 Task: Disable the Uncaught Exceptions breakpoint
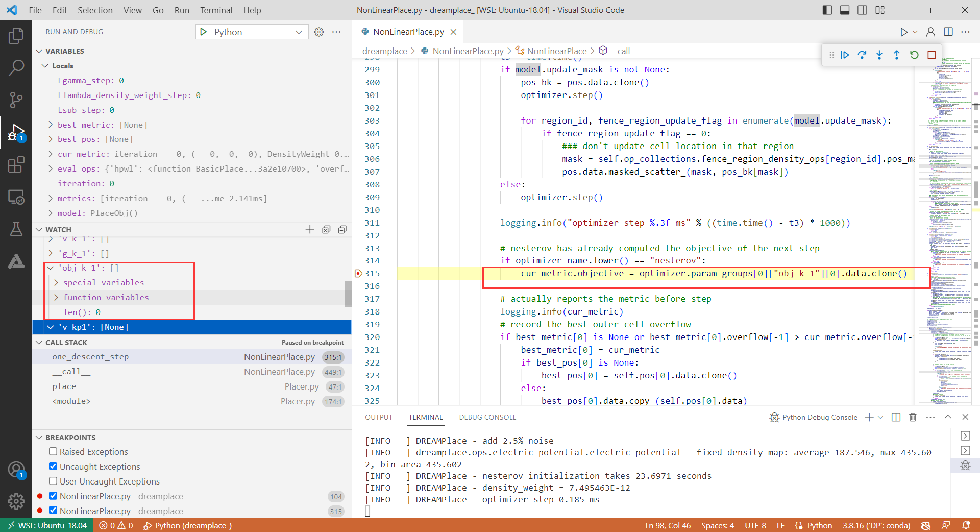point(53,466)
